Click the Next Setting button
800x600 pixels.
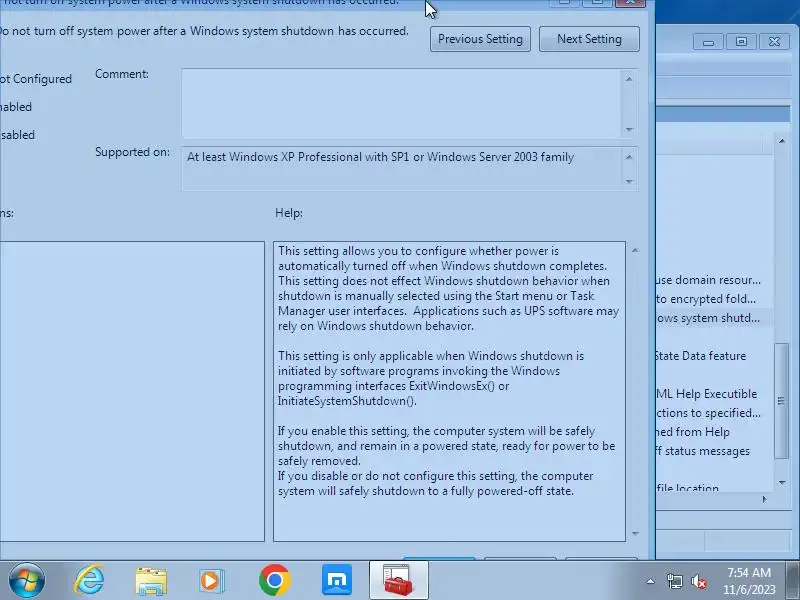tap(589, 39)
